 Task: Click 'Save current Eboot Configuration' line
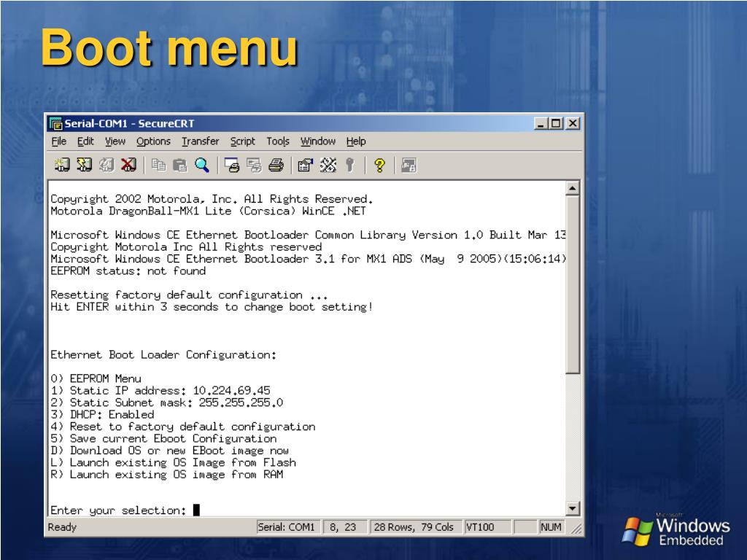[x=163, y=438]
